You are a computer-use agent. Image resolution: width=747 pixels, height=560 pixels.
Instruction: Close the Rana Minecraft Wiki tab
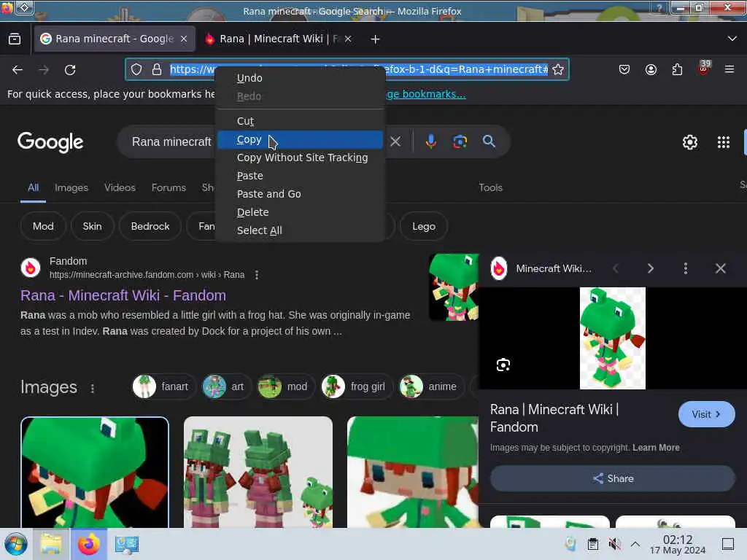(x=348, y=39)
